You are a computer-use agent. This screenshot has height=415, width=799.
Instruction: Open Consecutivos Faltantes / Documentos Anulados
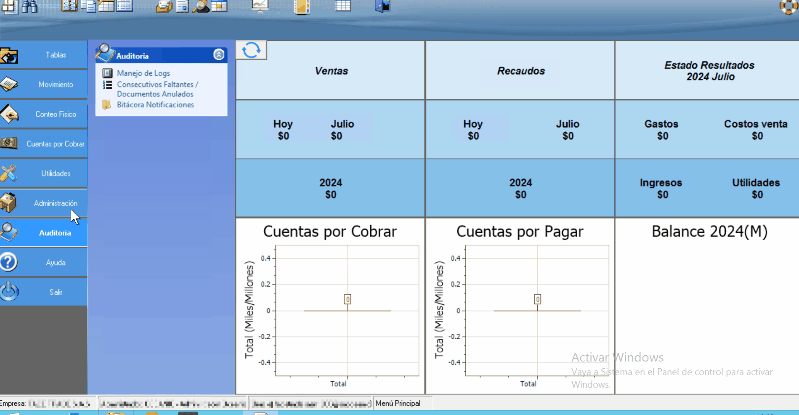point(156,89)
